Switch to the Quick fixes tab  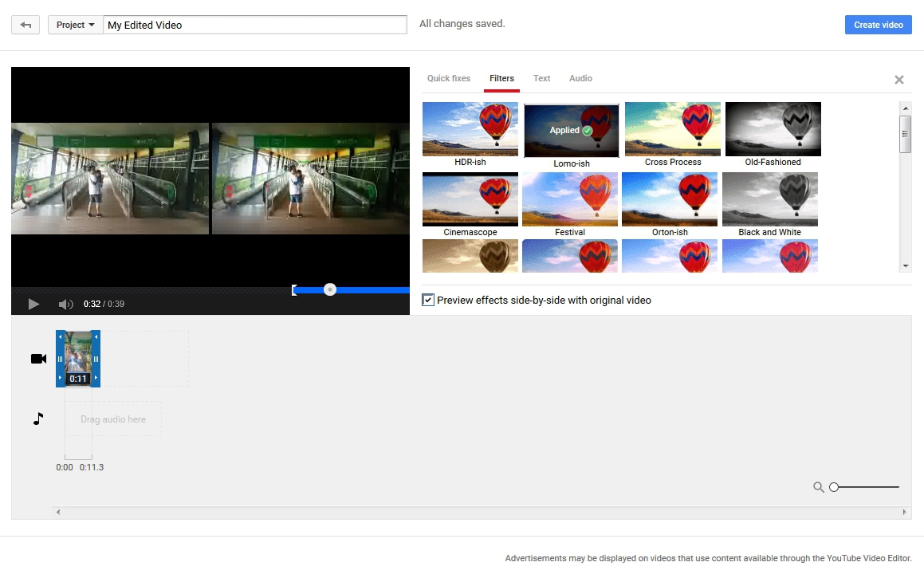[x=449, y=78]
